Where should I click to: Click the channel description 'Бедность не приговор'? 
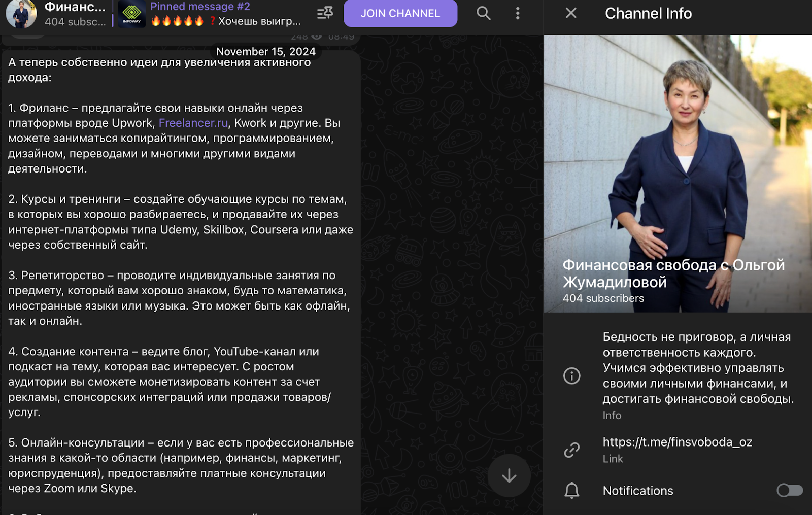point(698,368)
